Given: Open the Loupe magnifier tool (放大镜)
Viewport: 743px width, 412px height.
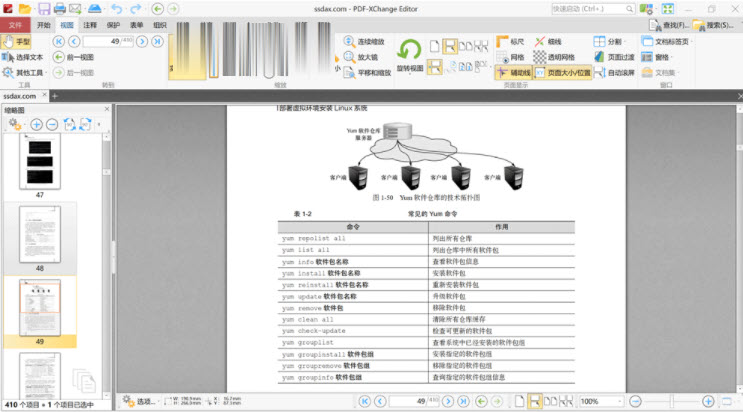Looking at the screenshot, I should [x=361, y=57].
